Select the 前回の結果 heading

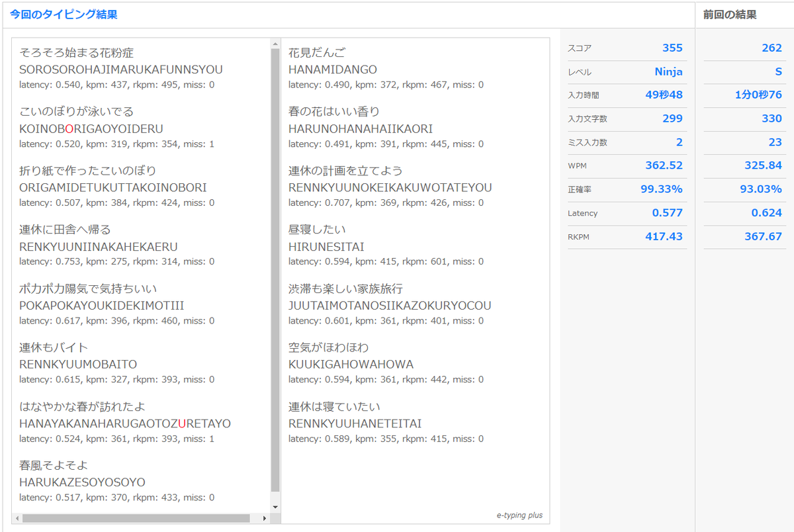point(730,14)
